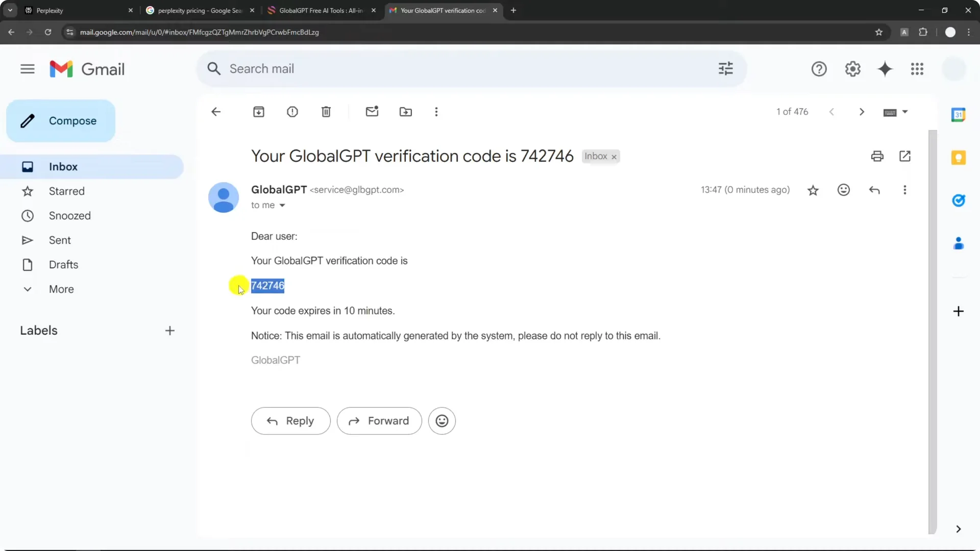Delete this email
Image resolution: width=980 pixels, height=551 pixels.
326,112
